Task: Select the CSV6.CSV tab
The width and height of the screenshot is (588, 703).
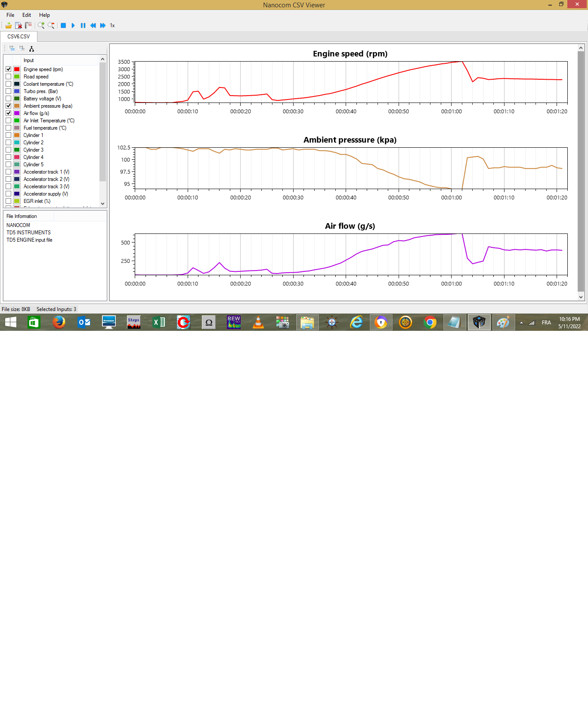Action: point(19,37)
